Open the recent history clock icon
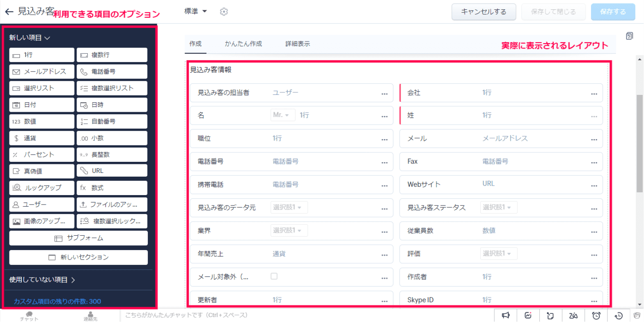The image size is (644, 322). pos(619,315)
